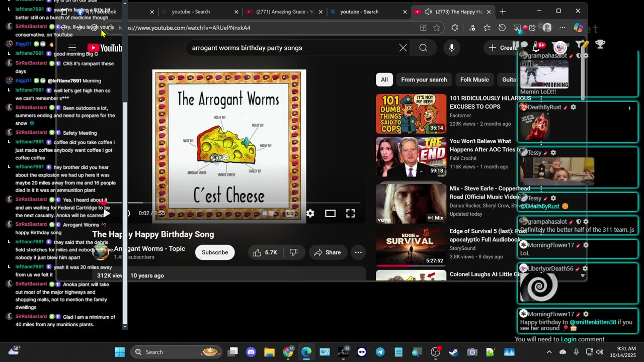644x362 pixels.
Task: Click the taskbar Search box
Action: point(177,352)
